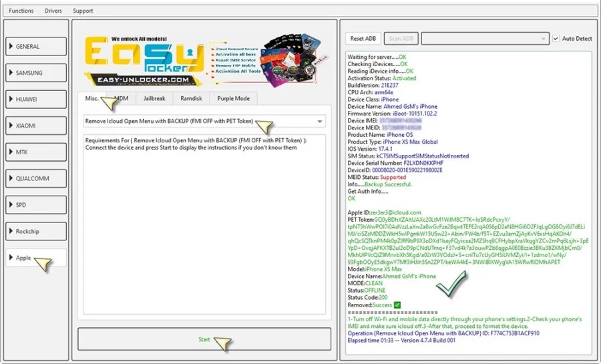Expand the SPD sidebar section
The width and height of the screenshot is (601, 364).
(36, 205)
